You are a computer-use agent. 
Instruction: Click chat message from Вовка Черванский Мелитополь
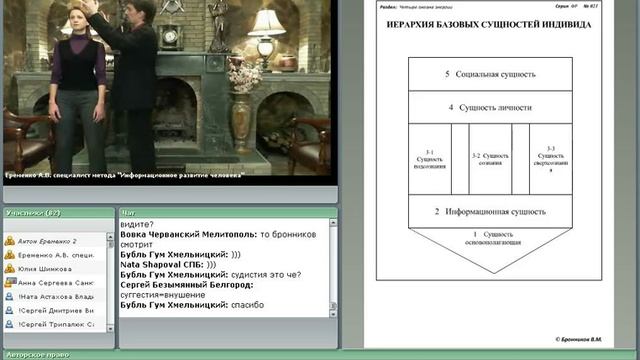[218, 239]
